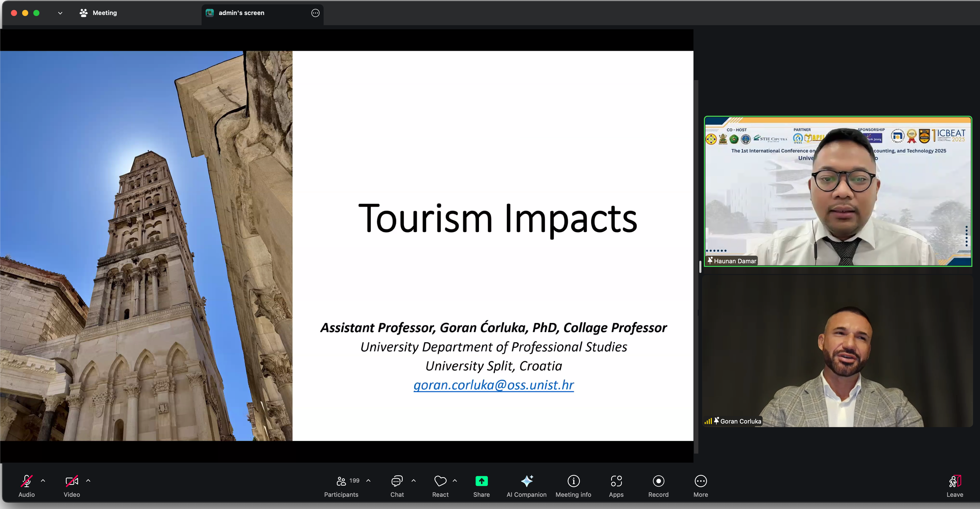
Task: Click the React heart icon
Action: (x=440, y=481)
